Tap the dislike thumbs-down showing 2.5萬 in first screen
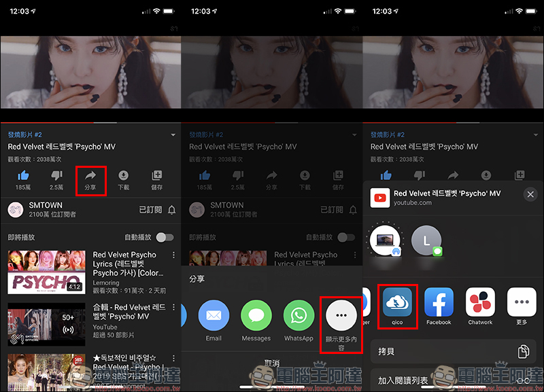Image resolution: width=544 pixels, height=392 pixels. click(56, 176)
